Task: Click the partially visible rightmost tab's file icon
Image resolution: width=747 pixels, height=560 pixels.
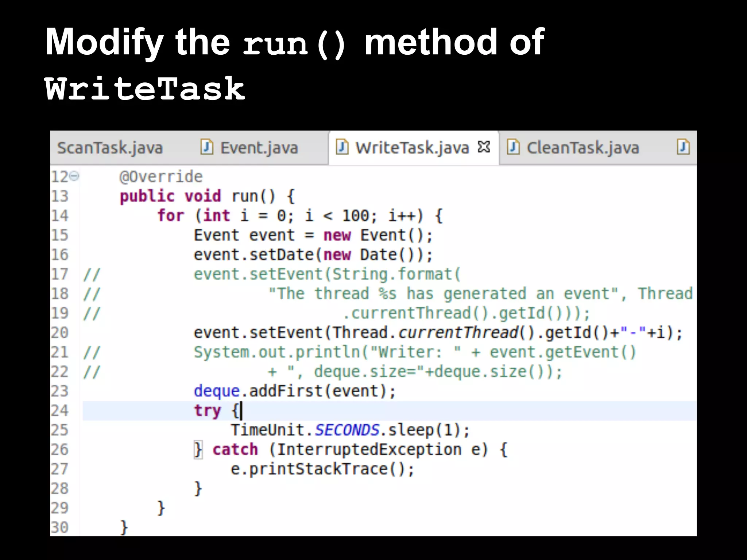Action: pos(683,147)
